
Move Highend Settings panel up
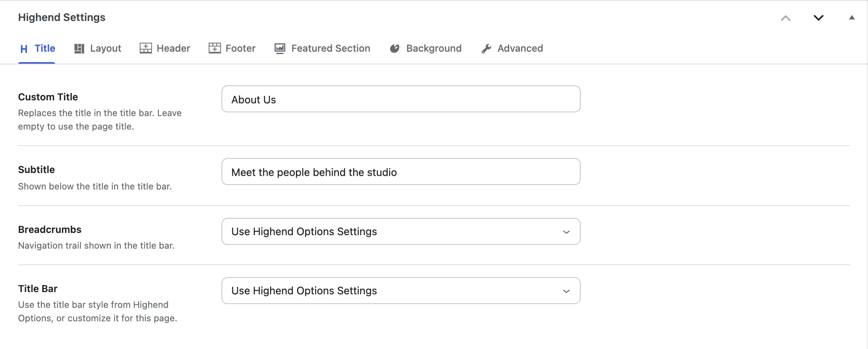[786, 18]
